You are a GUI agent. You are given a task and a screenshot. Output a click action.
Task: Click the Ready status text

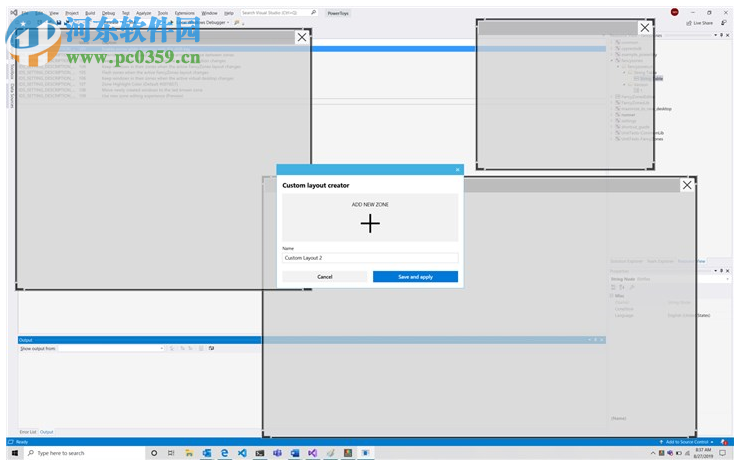point(22,442)
